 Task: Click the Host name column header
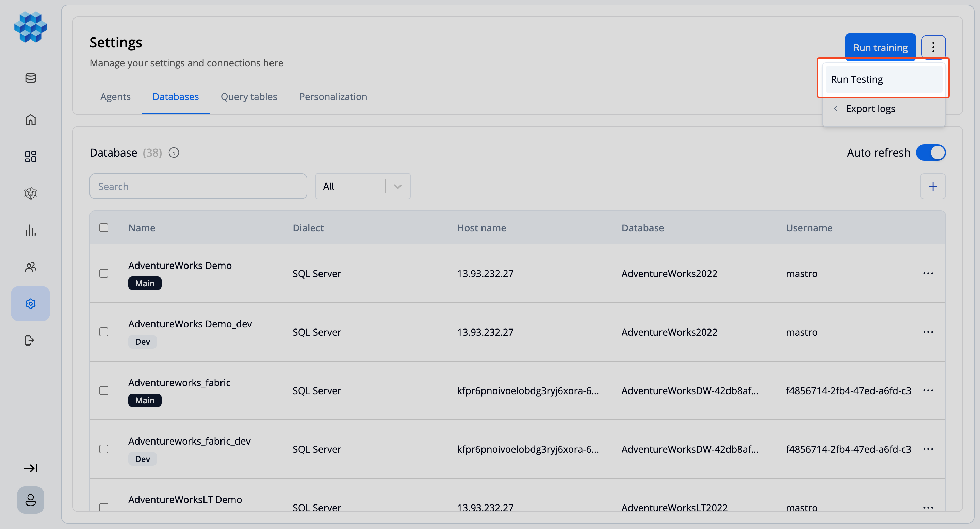click(481, 228)
